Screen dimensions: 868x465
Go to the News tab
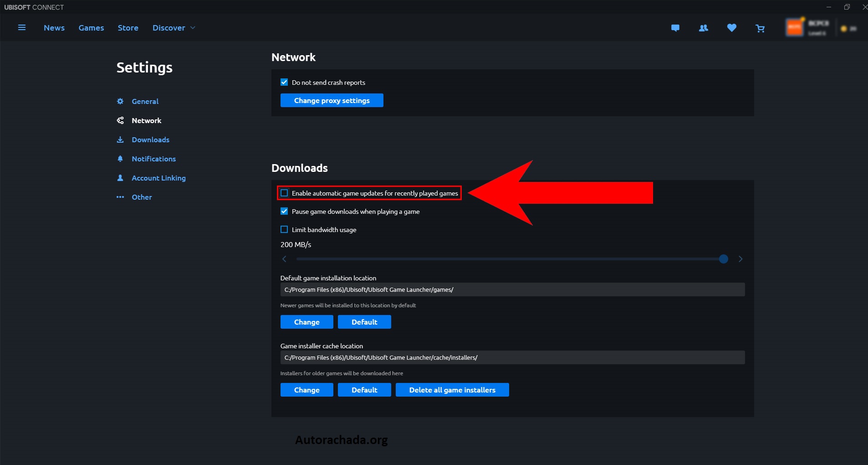[54, 28]
